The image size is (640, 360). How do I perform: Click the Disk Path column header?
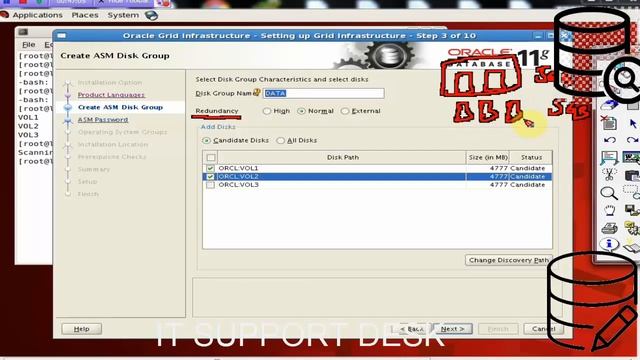tap(342, 158)
